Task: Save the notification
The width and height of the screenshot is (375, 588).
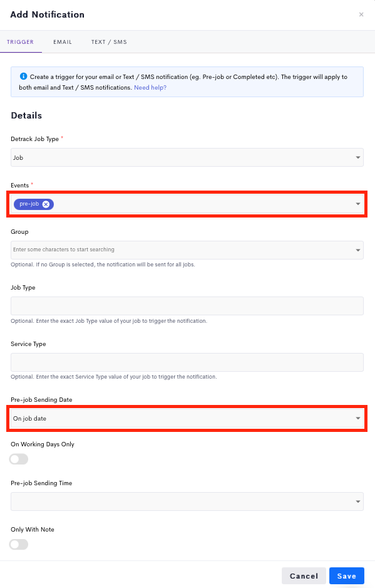Action: 347,576
